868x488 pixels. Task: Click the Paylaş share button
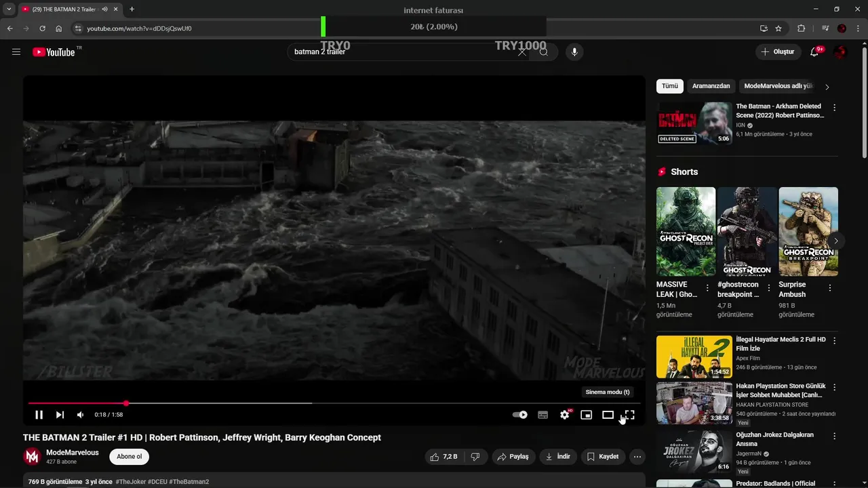[513, 457]
